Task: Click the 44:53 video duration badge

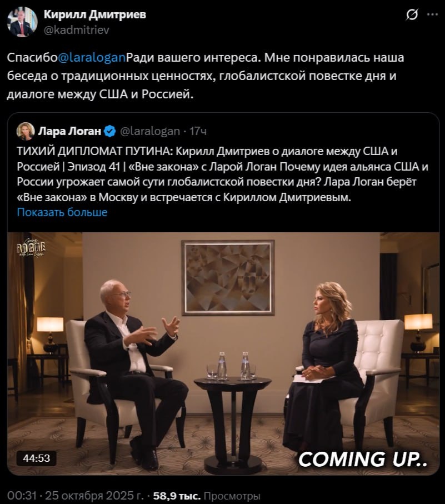Action: tap(37, 458)
